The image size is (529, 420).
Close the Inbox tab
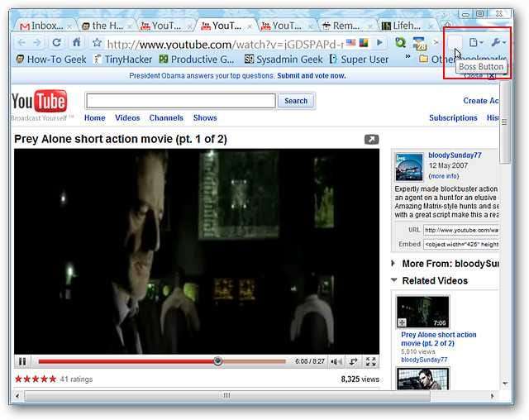69,26
